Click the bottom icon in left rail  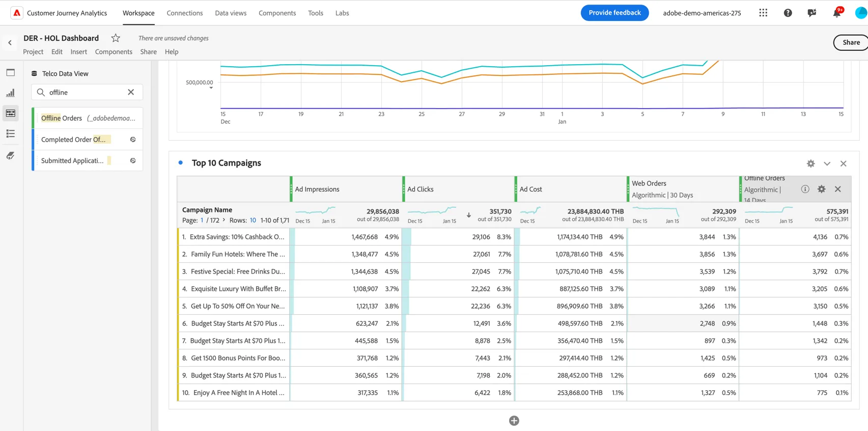[x=11, y=155]
